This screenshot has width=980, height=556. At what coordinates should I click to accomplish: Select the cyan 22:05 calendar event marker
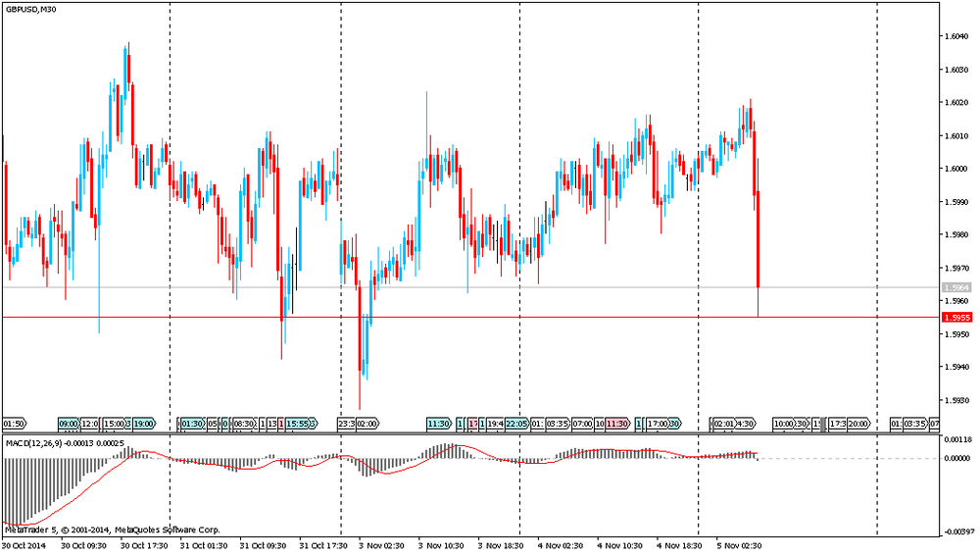pos(516,424)
